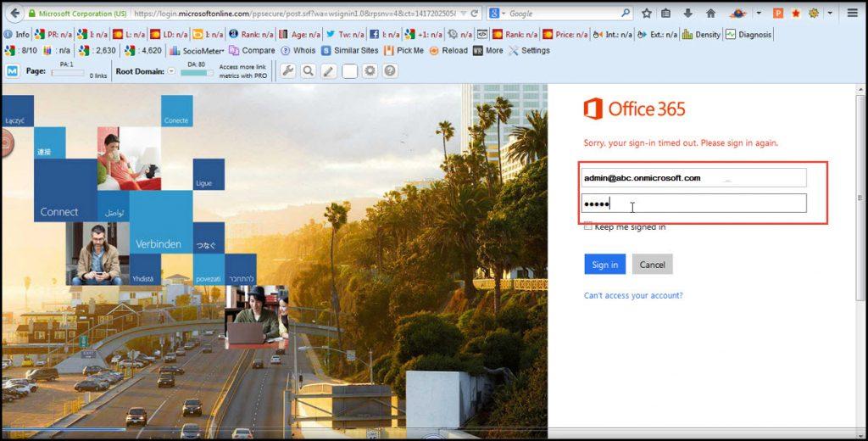Viewport: 868px width, 441px height.
Task: Expand the Root Domain dropdown arrow
Action: (171, 71)
